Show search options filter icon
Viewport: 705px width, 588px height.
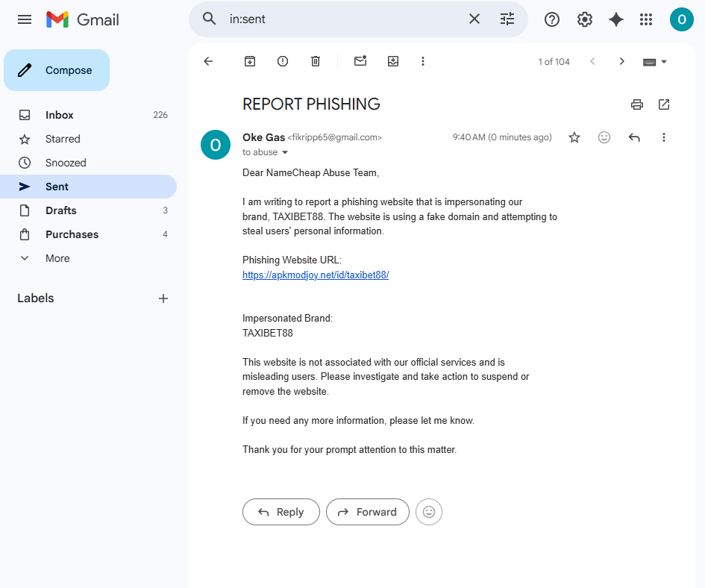point(507,19)
